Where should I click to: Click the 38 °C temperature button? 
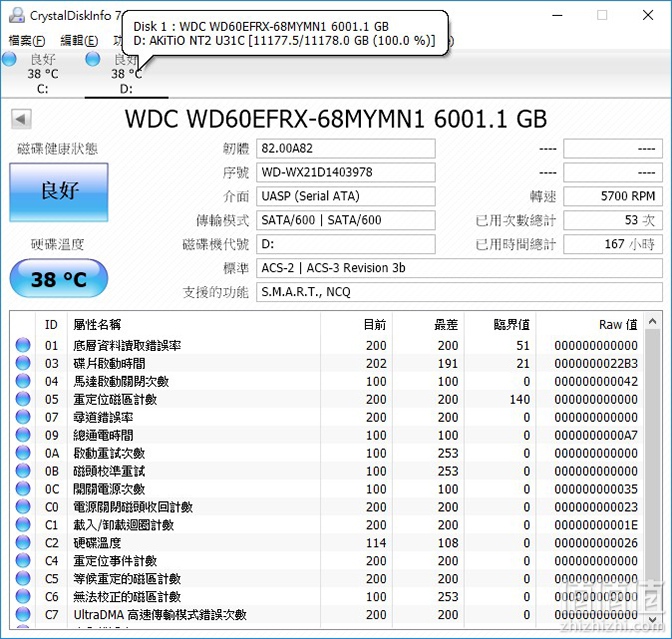pyautogui.click(x=59, y=279)
